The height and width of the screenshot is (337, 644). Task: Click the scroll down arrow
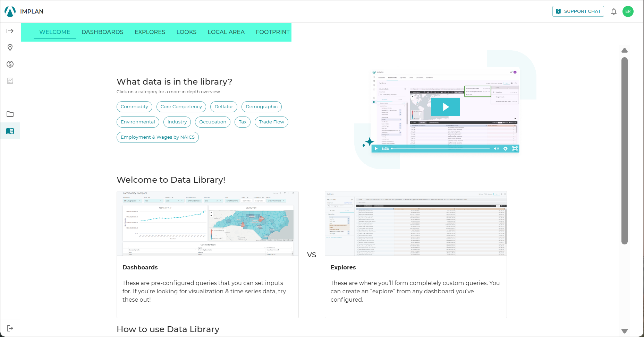(x=625, y=331)
